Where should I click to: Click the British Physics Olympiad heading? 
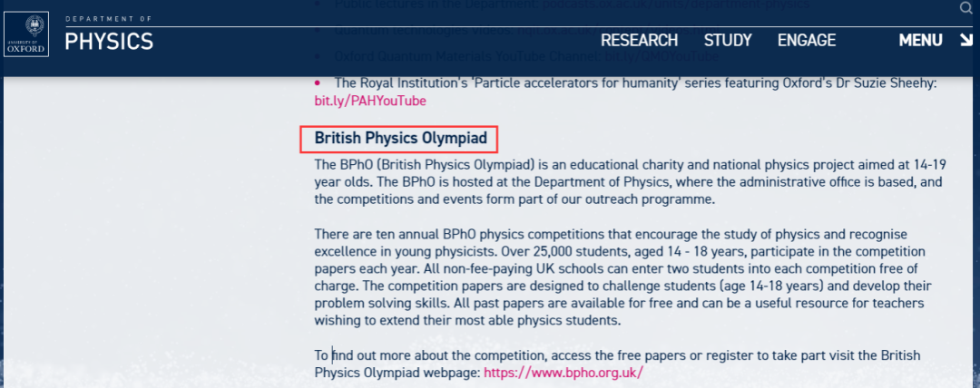click(x=401, y=138)
